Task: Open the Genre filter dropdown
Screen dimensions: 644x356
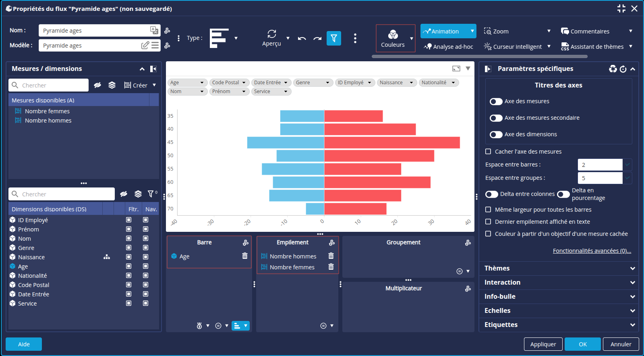Action: (313, 83)
